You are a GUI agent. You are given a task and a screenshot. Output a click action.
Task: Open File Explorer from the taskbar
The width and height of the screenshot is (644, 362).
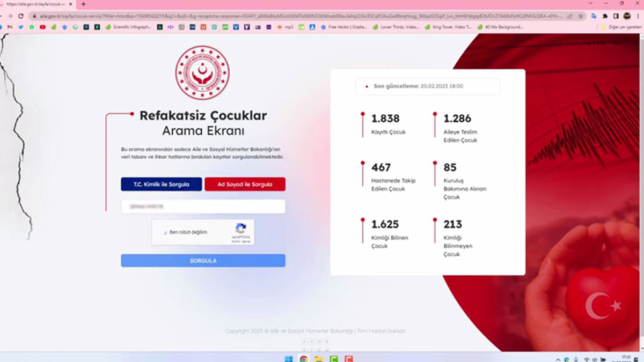pyautogui.click(x=319, y=358)
